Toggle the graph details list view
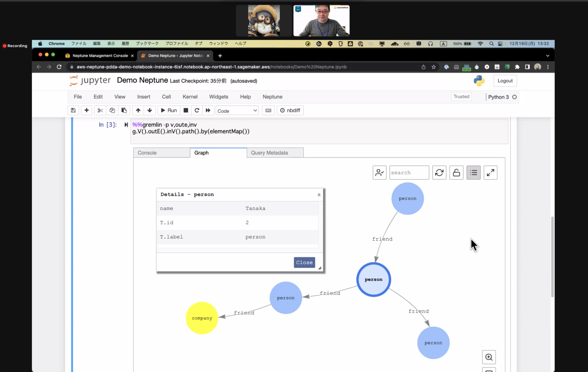Image resolution: width=588 pixels, height=372 pixels. (x=473, y=172)
